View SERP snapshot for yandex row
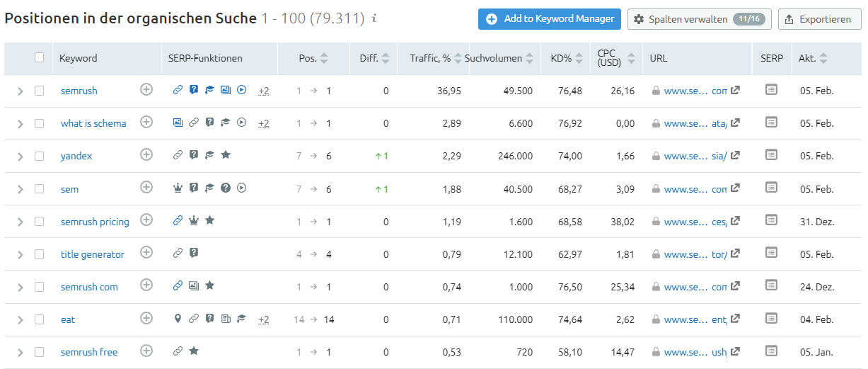Screen dimensions: 868x369 pyautogui.click(x=771, y=155)
